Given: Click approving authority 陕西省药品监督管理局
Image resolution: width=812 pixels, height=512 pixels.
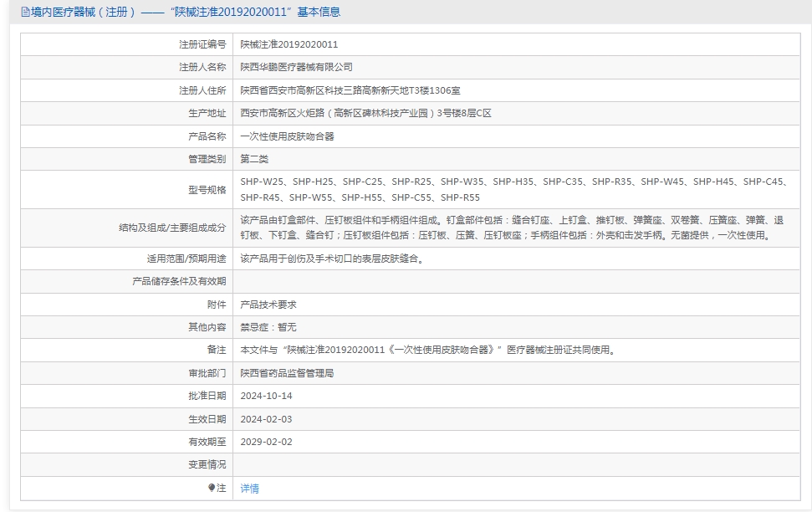Looking at the screenshot, I should point(287,373).
